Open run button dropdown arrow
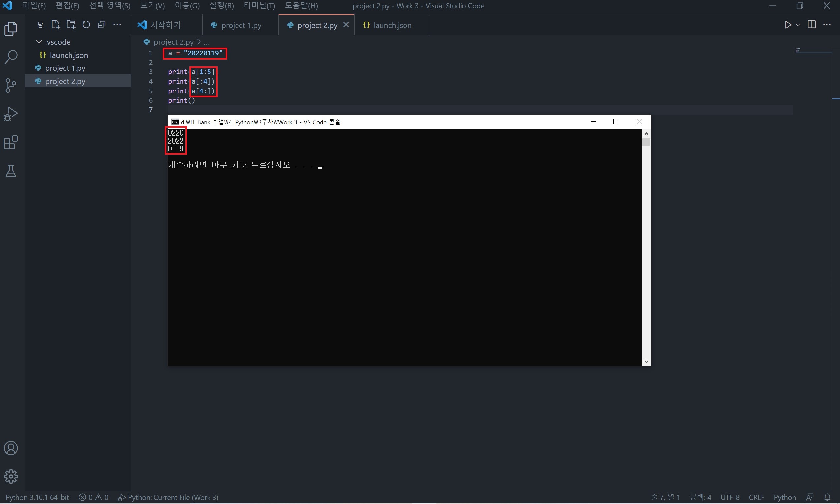Screen dimensions: 840x504 [x=798, y=25]
